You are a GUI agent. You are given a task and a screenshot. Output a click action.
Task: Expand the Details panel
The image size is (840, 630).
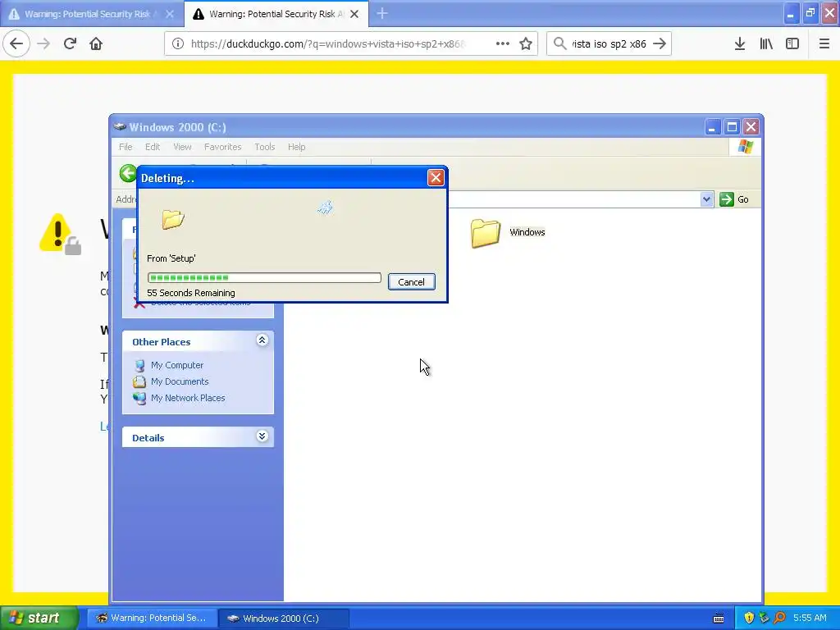pos(262,436)
